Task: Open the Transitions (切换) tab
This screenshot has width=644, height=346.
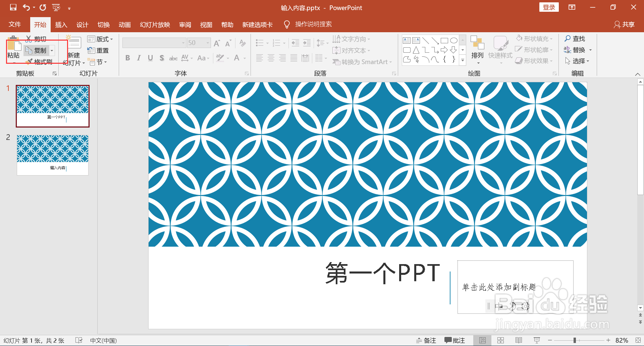Action: pyautogui.click(x=103, y=24)
